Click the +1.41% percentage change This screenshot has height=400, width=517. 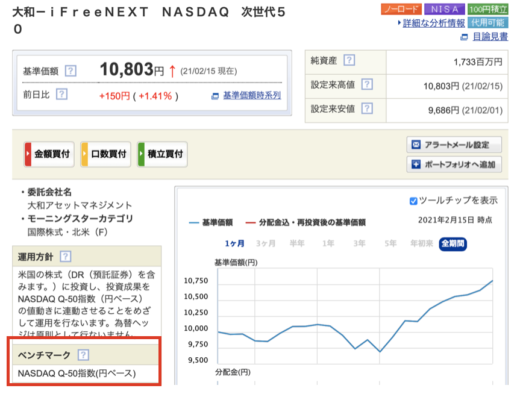point(155,96)
